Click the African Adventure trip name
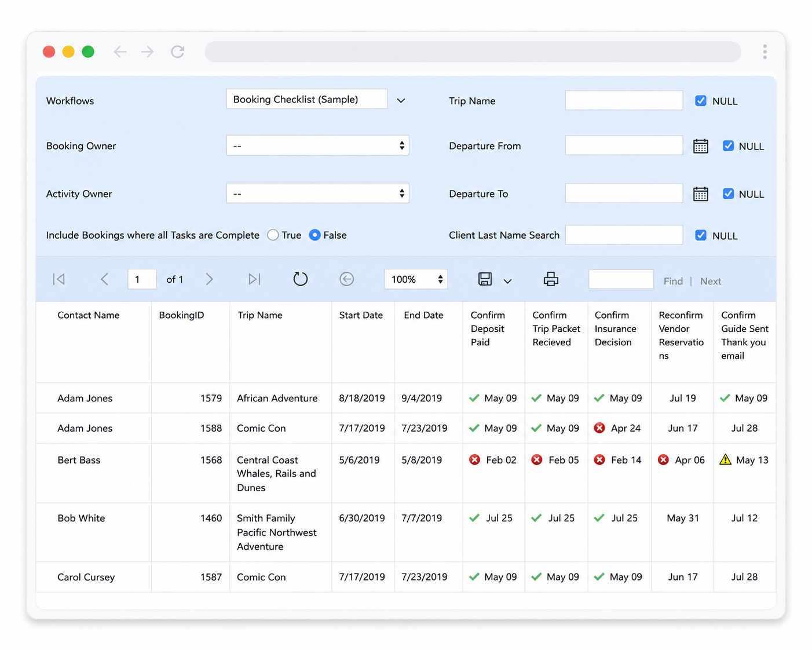This screenshot has height=650, width=812. pos(277,398)
